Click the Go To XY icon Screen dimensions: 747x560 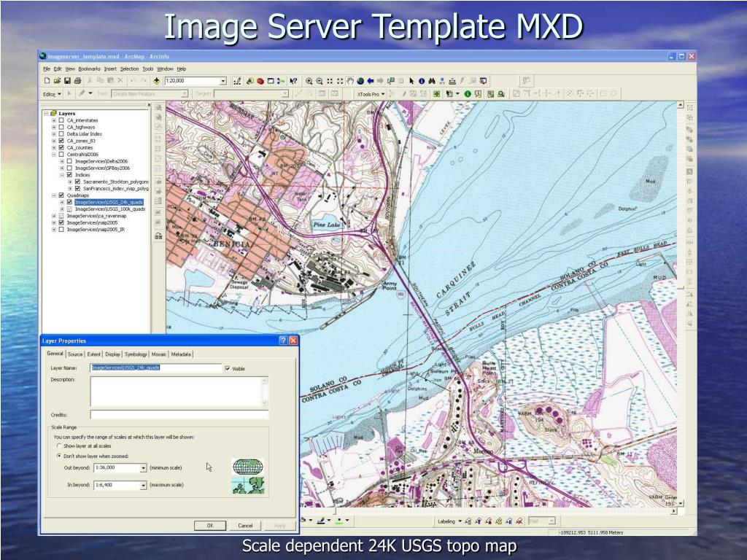(442, 81)
